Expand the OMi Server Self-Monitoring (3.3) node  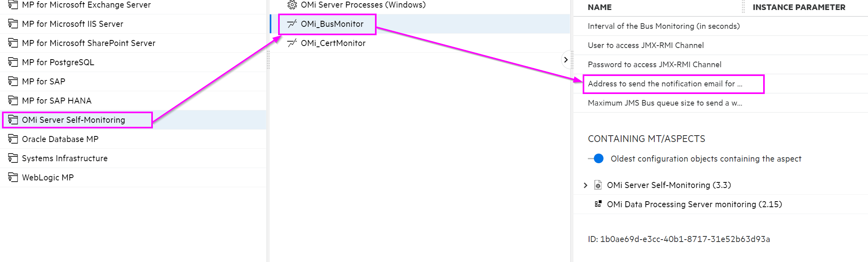click(x=585, y=185)
